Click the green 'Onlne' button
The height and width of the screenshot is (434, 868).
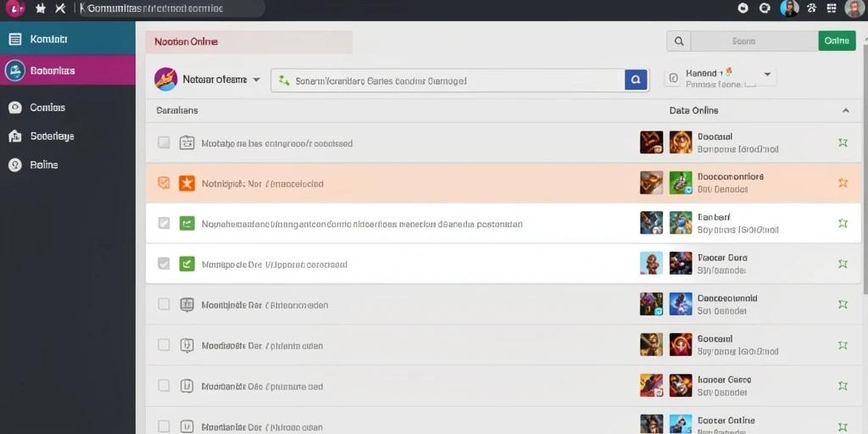pos(837,41)
